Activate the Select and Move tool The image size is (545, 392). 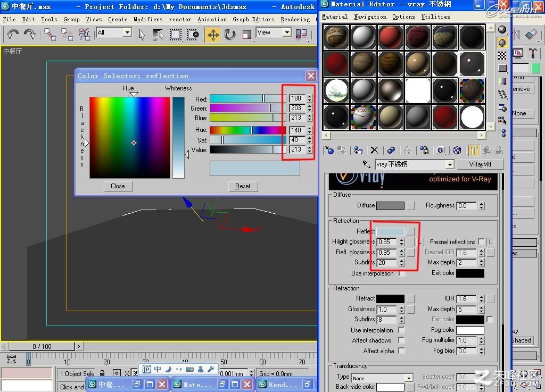(x=213, y=35)
